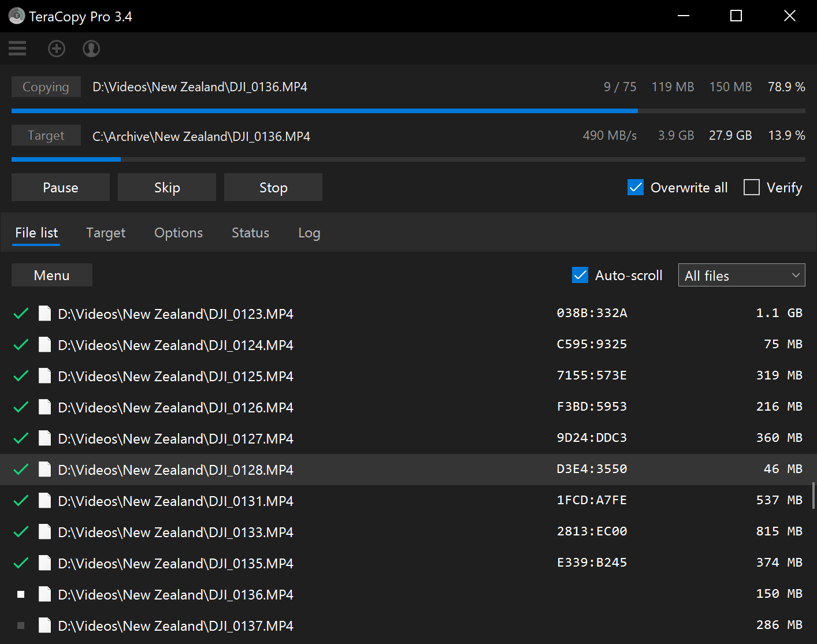The image size is (817, 644).
Task: Click the file icon next to DJI_0136.MP4
Action: (x=44, y=594)
